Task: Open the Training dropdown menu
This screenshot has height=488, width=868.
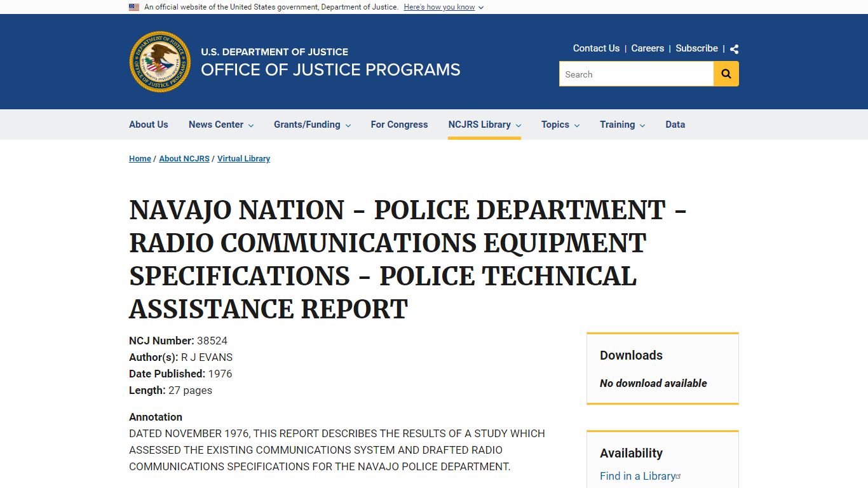Action: click(x=622, y=125)
